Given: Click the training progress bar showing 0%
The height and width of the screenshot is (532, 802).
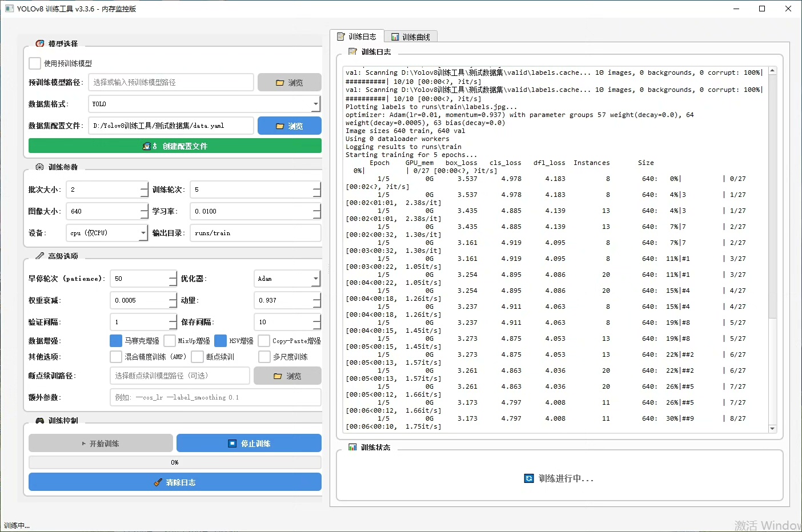Looking at the screenshot, I should tap(175, 462).
